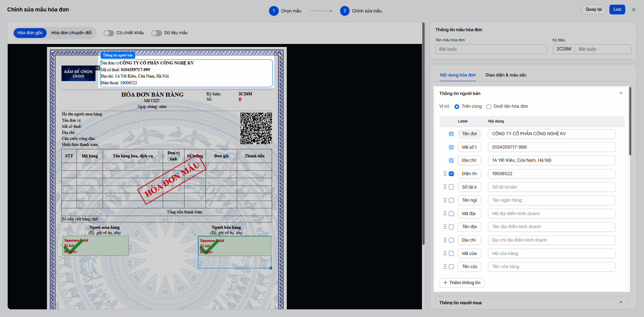Click Số tài khoản content field
644x317 pixels.
coord(551,187)
